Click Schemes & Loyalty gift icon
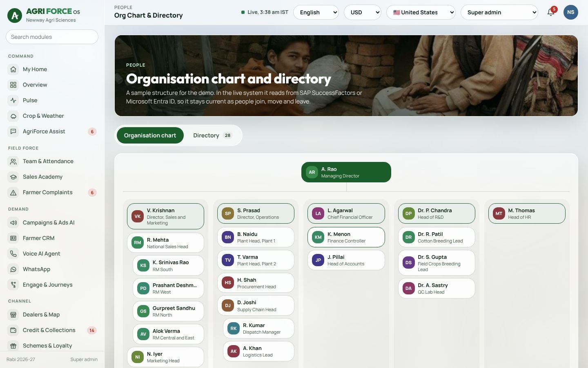 tap(13, 346)
